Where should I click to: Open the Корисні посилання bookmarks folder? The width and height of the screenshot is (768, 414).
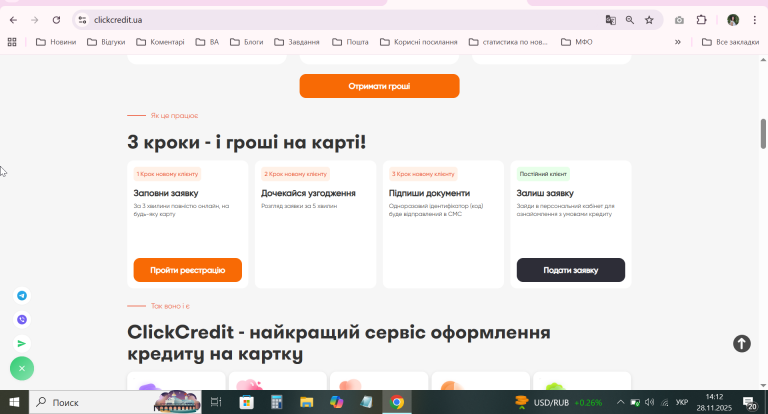(418, 42)
